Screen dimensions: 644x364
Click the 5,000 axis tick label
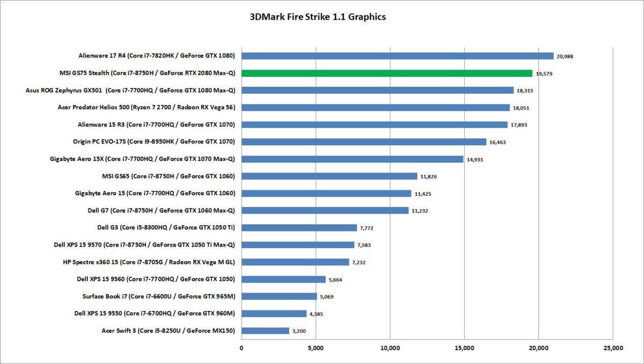pos(316,348)
